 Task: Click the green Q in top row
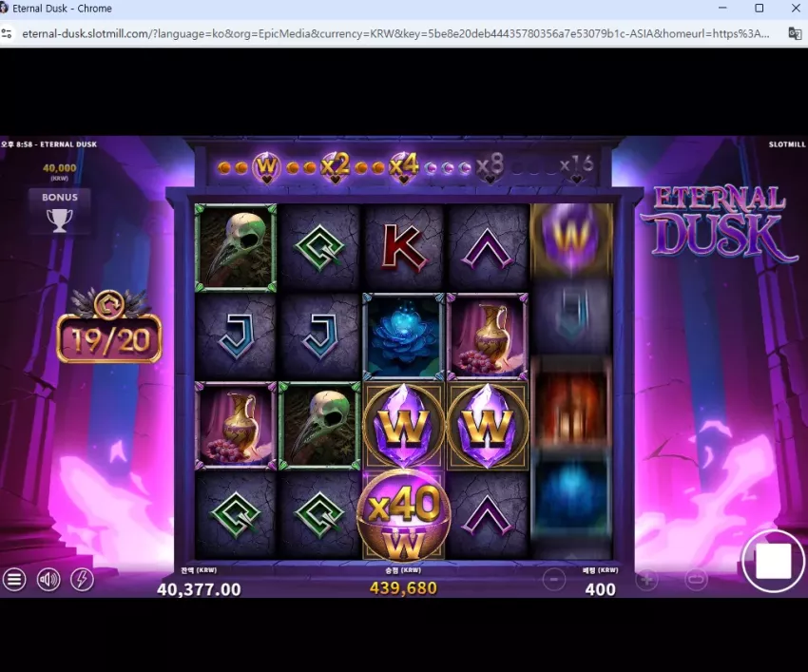click(x=319, y=247)
